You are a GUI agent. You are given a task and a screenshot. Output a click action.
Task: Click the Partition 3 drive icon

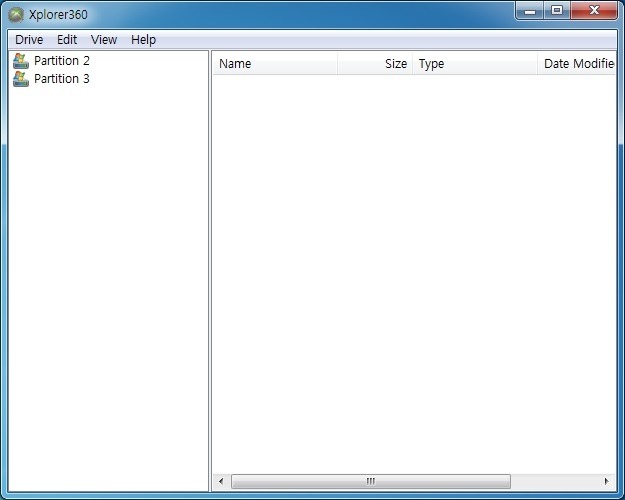coord(21,79)
